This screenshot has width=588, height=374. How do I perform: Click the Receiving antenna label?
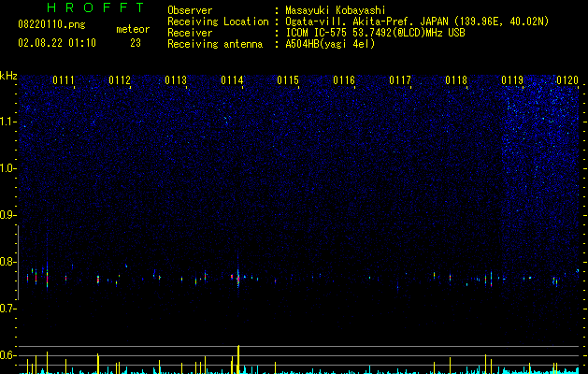pos(215,44)
